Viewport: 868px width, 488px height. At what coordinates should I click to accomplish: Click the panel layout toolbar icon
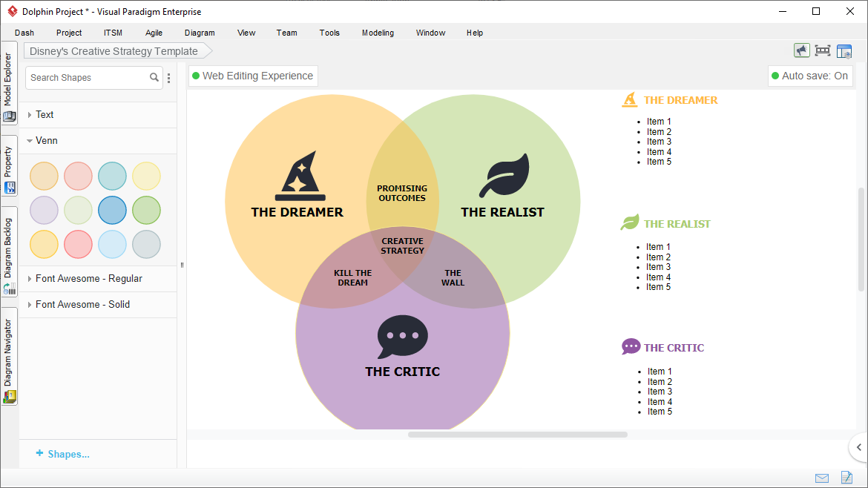pyautogui.click(x=844, y=51)
